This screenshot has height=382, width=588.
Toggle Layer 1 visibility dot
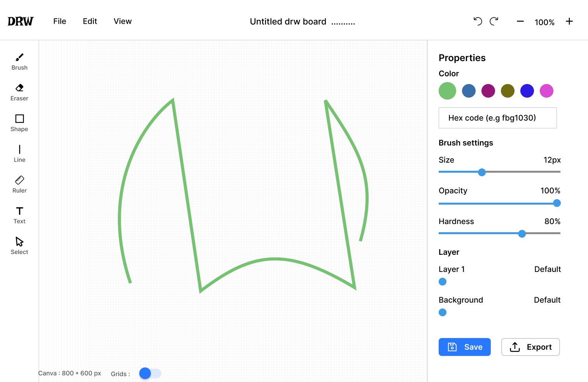443,282
